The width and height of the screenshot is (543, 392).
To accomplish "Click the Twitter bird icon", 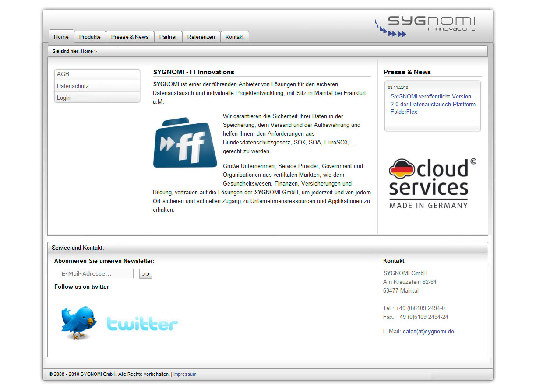I will point(79,322).
